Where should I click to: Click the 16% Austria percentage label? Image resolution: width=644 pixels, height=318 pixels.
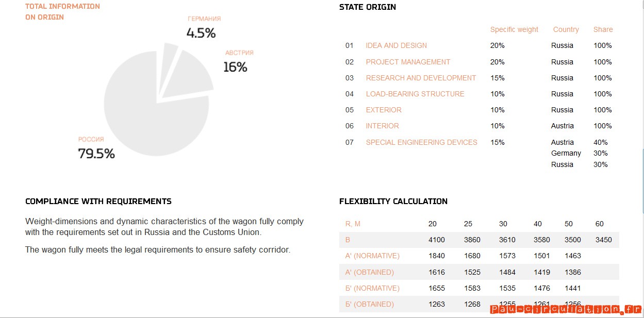(235, 67)
